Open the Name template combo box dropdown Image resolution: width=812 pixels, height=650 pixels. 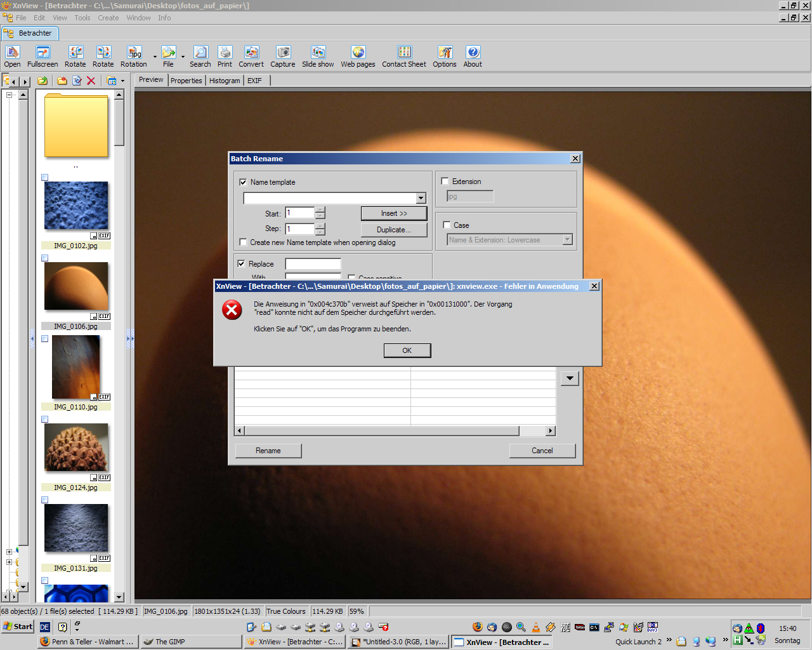coord(421,198)
